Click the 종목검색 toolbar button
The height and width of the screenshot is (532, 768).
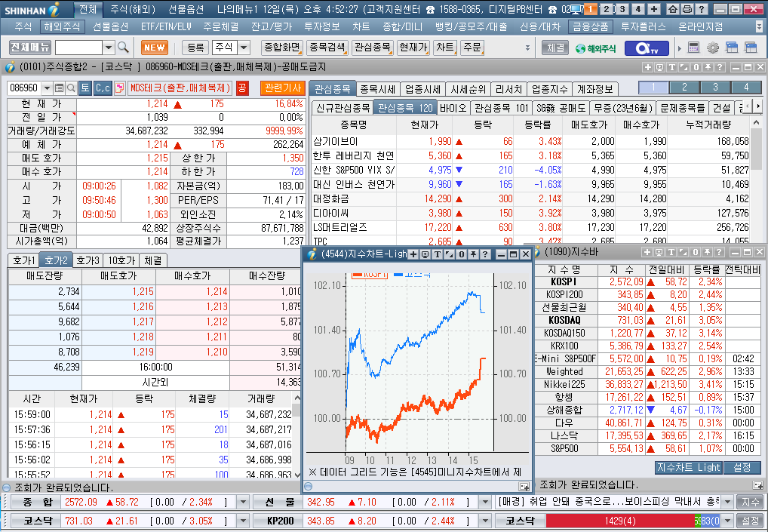[327, 48]
